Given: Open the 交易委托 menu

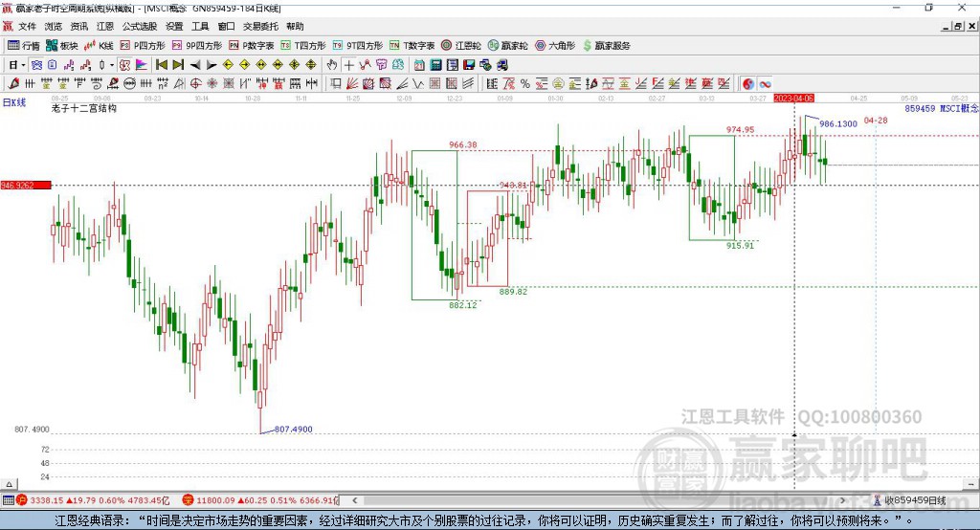Looking at the screenshot, I should [x=260, y=26].
